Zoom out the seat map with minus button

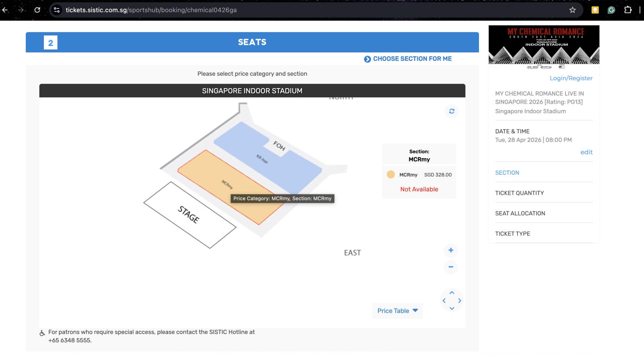click(x=451, y=267)
